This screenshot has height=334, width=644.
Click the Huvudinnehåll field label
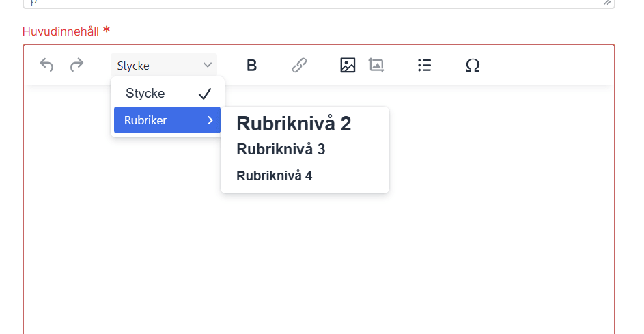click(x=61, y=31)
